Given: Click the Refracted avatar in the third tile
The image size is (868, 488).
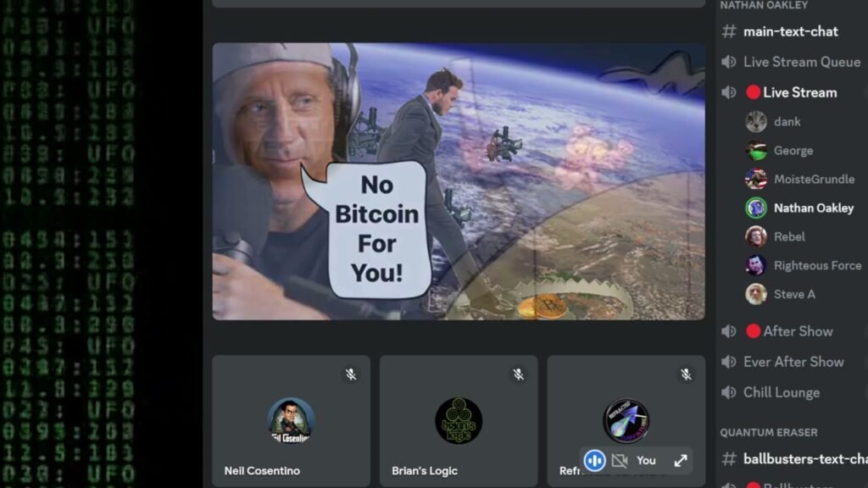Looking at the screenshot, I should pos(626,420).
